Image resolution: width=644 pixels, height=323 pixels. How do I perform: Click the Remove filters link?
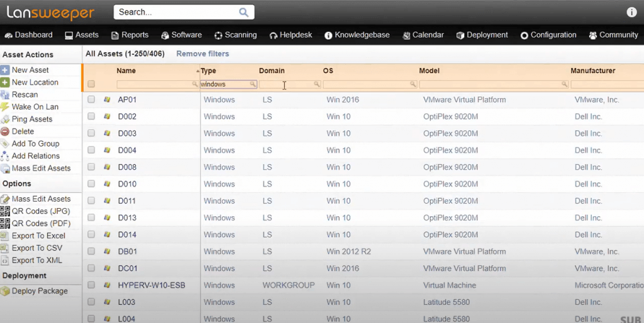(203, 54)
